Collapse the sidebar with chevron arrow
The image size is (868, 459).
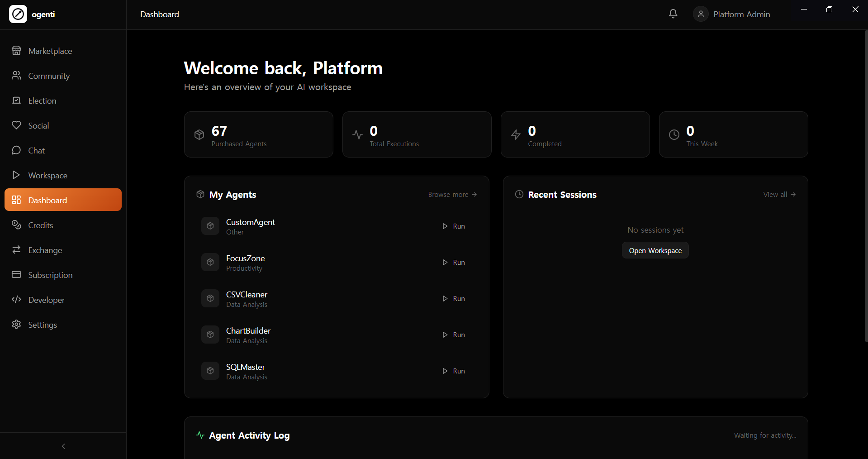[x=63, y=446]
